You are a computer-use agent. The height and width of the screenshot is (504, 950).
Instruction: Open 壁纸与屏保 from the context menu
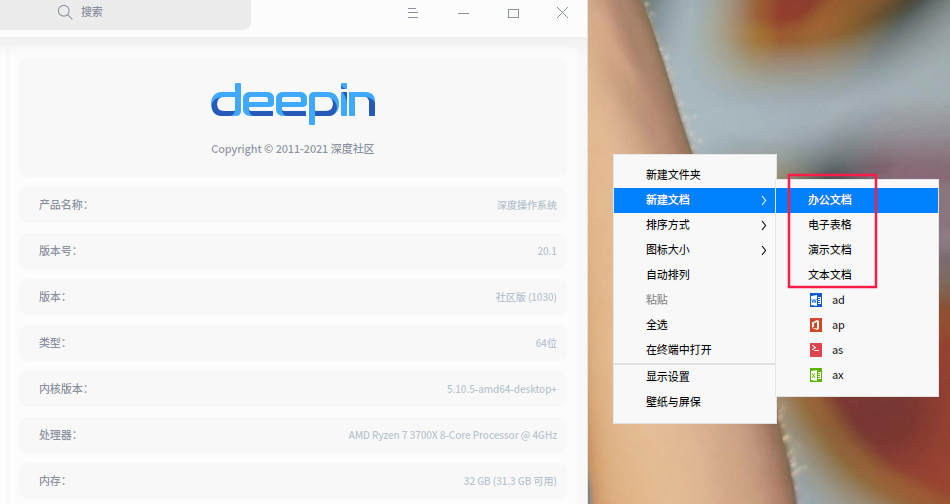[x=695, y=402]
